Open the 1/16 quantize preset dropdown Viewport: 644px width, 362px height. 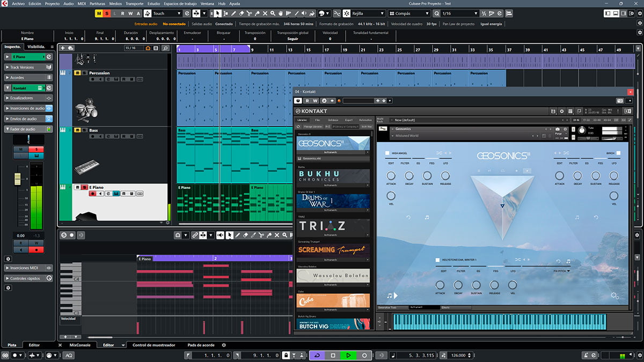(x=460, y=13)
